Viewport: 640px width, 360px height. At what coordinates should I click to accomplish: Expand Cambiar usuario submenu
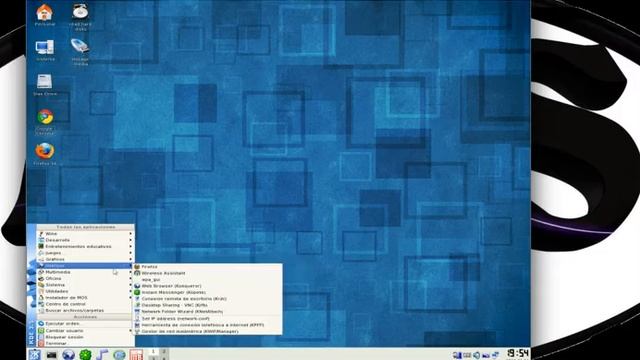pos(85,331)
